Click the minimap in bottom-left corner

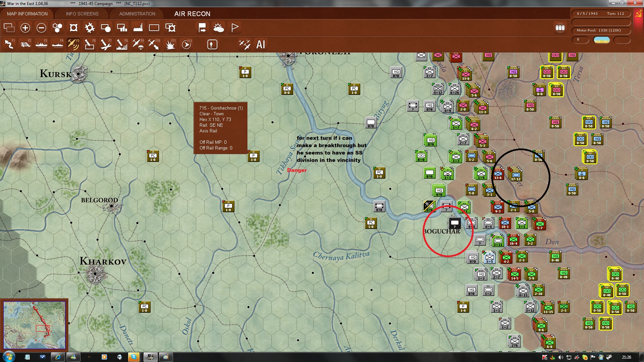34,325
